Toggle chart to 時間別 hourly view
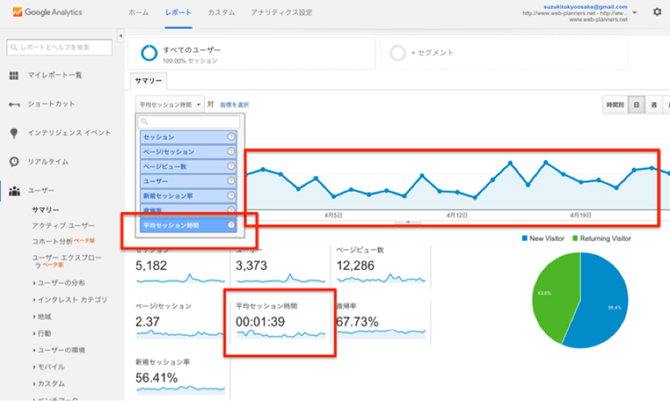 (615, 104)
